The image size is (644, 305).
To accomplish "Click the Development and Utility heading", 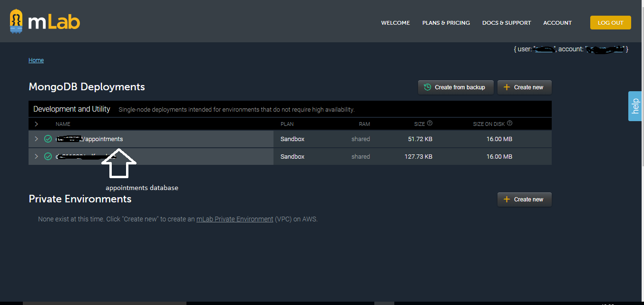I will (x=72, y=109).
